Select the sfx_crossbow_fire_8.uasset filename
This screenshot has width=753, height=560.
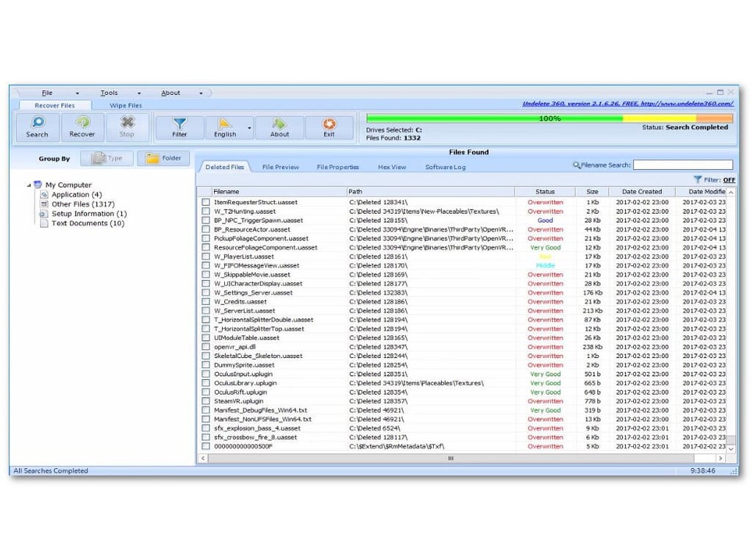[255, 437]
